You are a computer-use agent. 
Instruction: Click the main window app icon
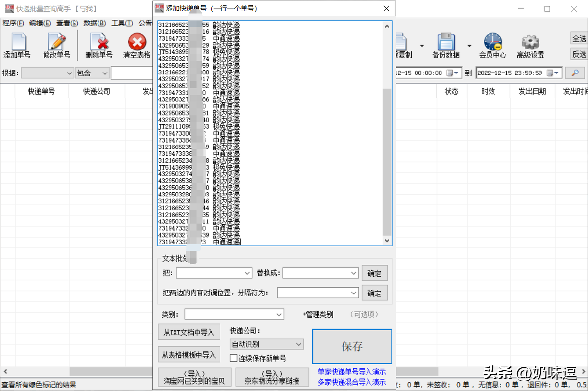click(x=9, y=8)
